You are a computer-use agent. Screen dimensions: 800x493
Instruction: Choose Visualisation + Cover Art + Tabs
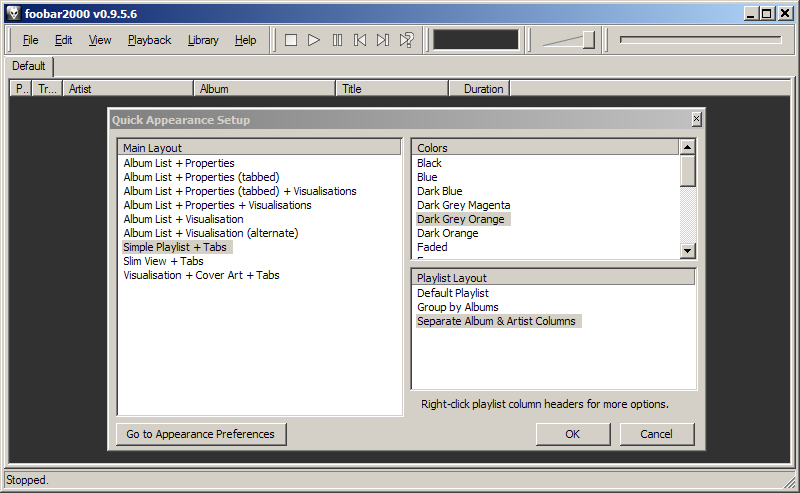pos(201,275)
